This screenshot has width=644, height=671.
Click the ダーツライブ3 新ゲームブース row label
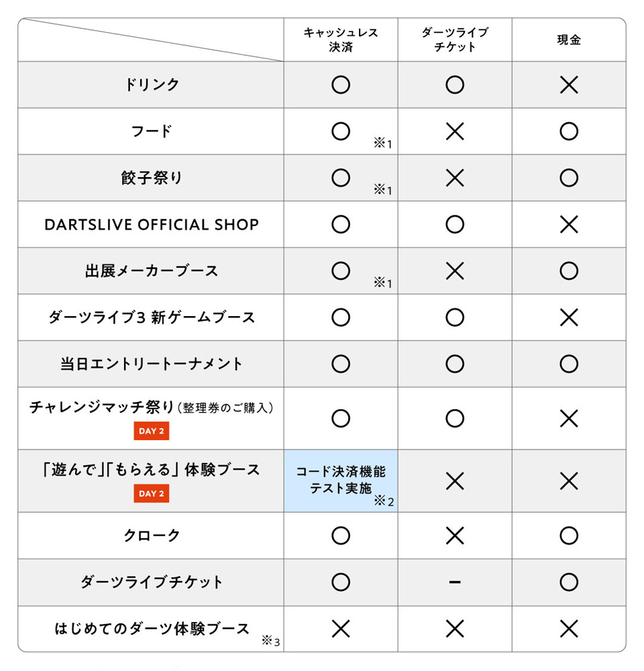click(152, 317)
